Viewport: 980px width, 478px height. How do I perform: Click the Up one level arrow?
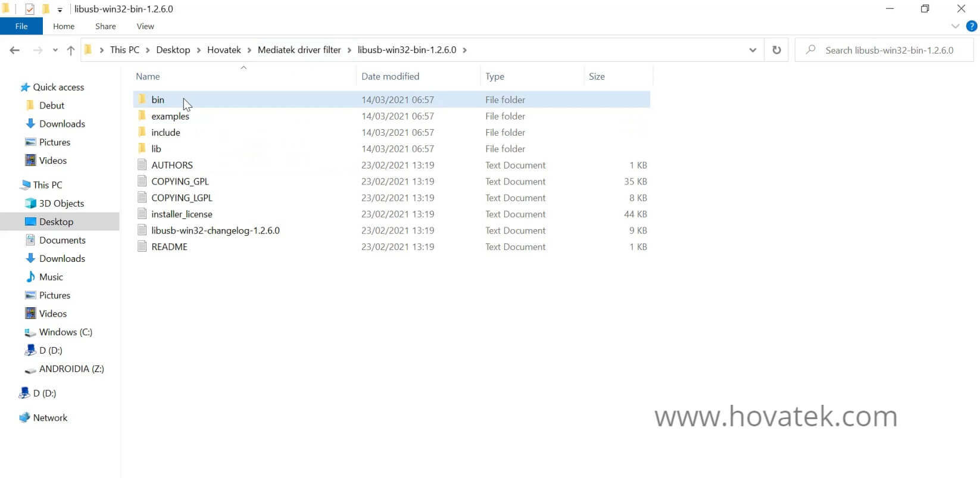tap(71, 51)
